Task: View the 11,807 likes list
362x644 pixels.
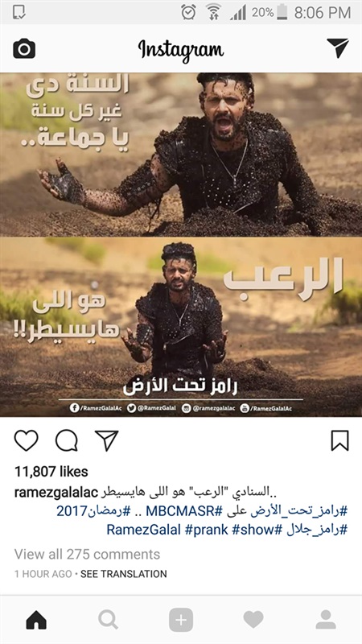Action: 51,472
